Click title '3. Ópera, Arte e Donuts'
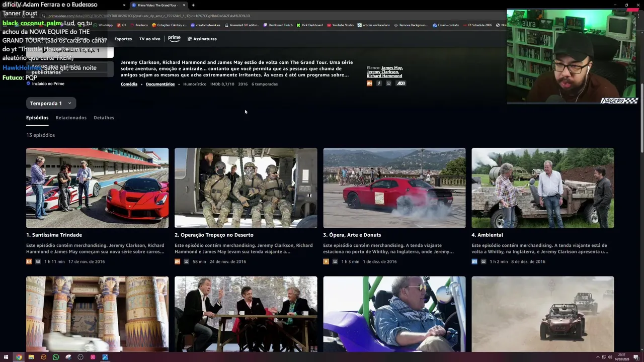The width and height of the screenshot is (644, 362). click(x=352, y=235)
